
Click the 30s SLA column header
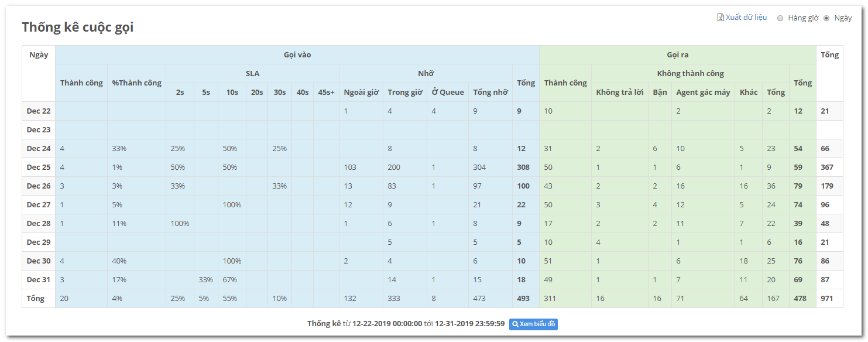[280, 93]
